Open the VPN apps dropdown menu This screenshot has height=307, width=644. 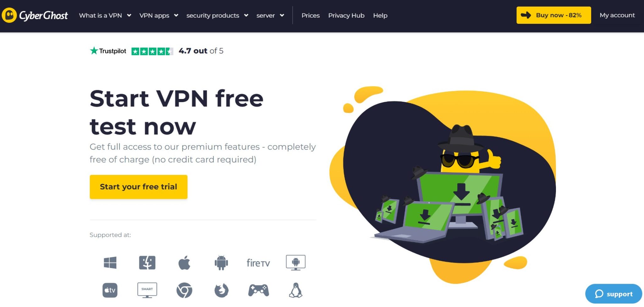tap(159, 15)
